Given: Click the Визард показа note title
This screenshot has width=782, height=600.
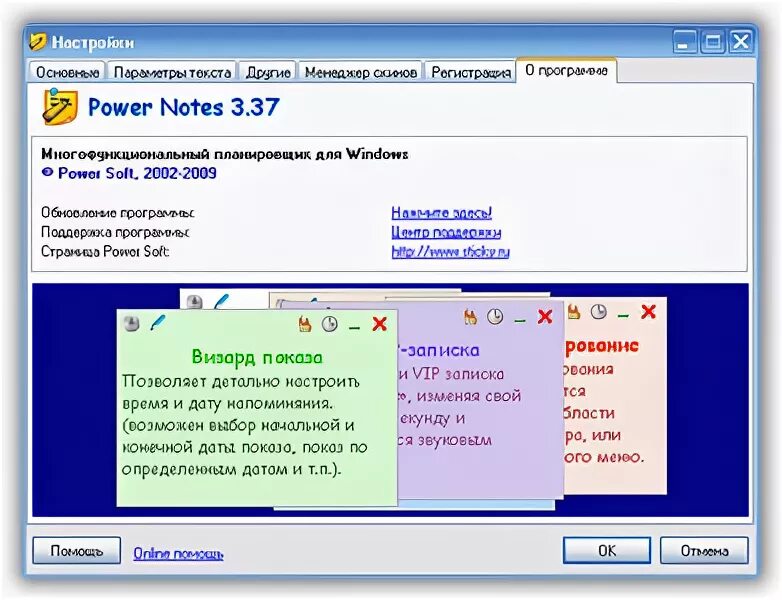Looking at the screenshot, I should pyautogui.click(x=257, y=357).
